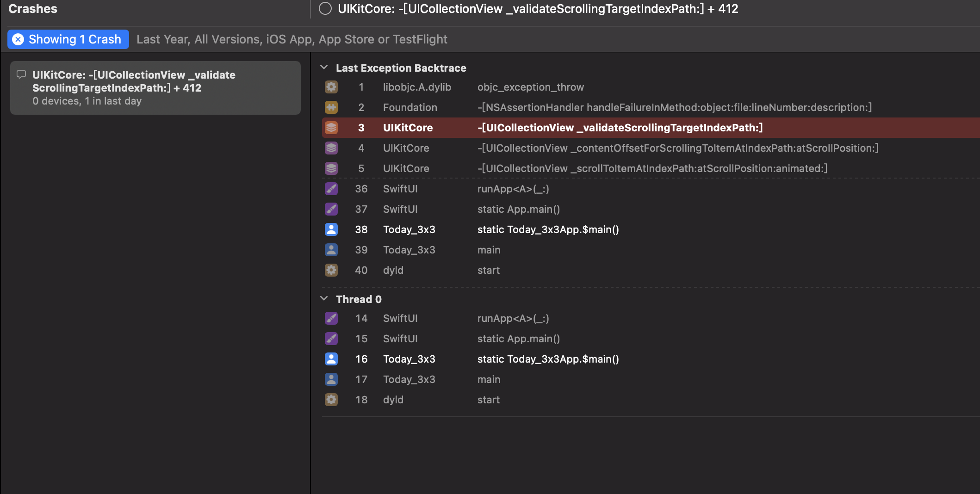Toggle the resolved circle beside crash title
The height and width of the screenshot is (494, 980).
325,9
